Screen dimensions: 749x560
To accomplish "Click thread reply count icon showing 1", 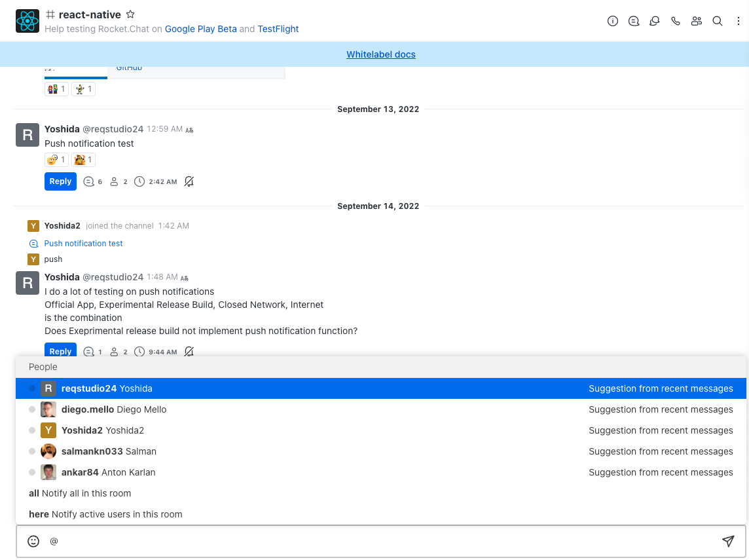I will click(x=89, y=352).
